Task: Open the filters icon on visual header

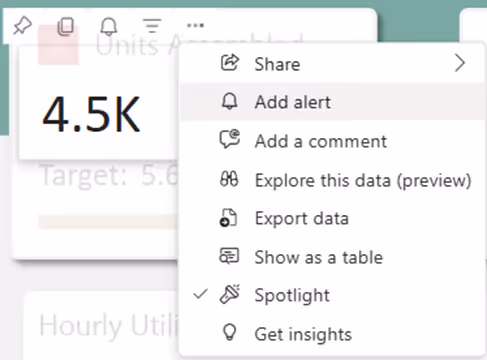Action: click(152, 26)
